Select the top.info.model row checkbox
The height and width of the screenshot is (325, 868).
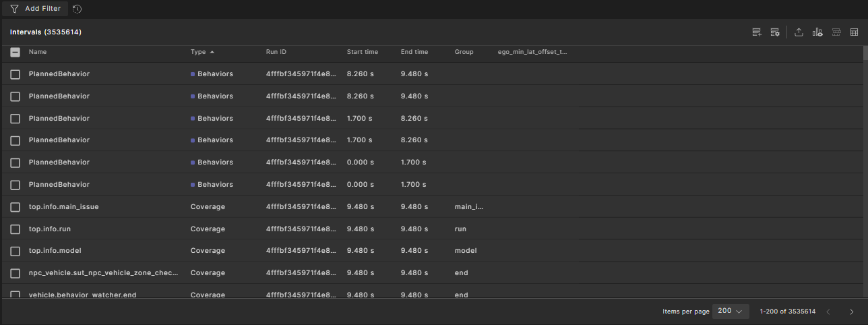(15, 251)
